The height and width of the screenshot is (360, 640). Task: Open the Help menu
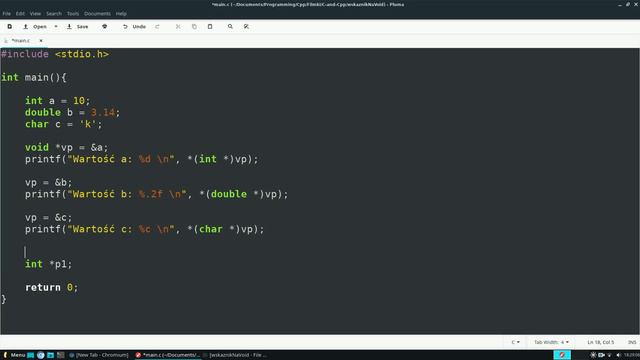click(121, 13)
